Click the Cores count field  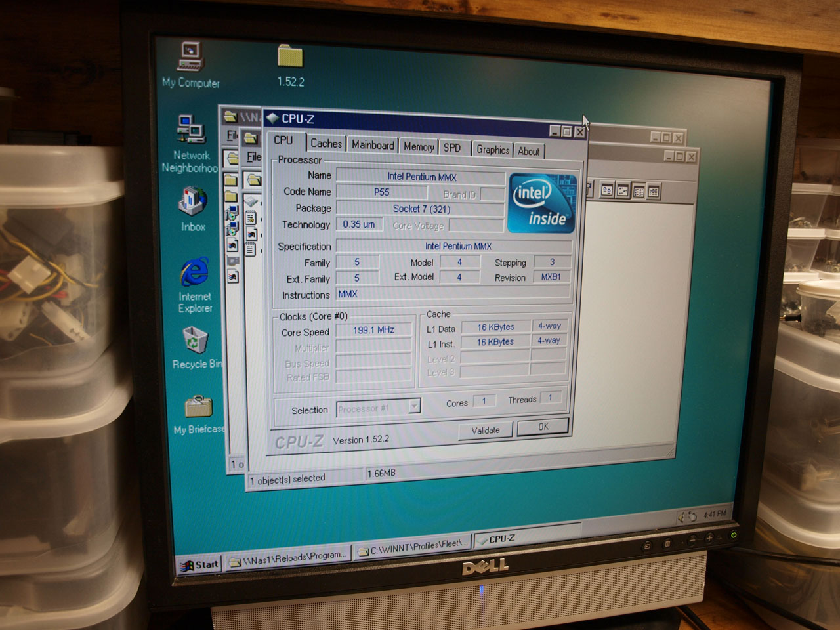point(484,401)
